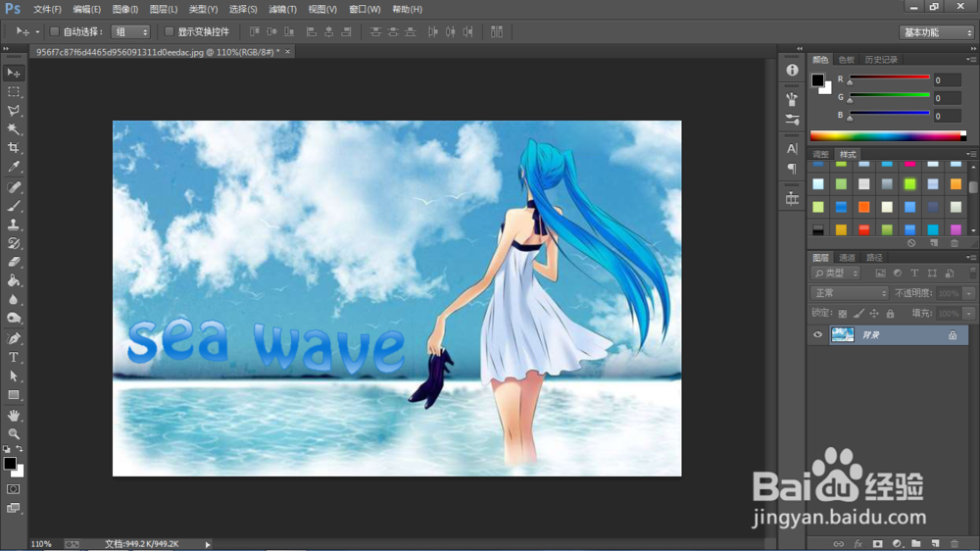The image size is (980, 551).
Task: Select the Healing Brush tool
Action: click(13, 187)
